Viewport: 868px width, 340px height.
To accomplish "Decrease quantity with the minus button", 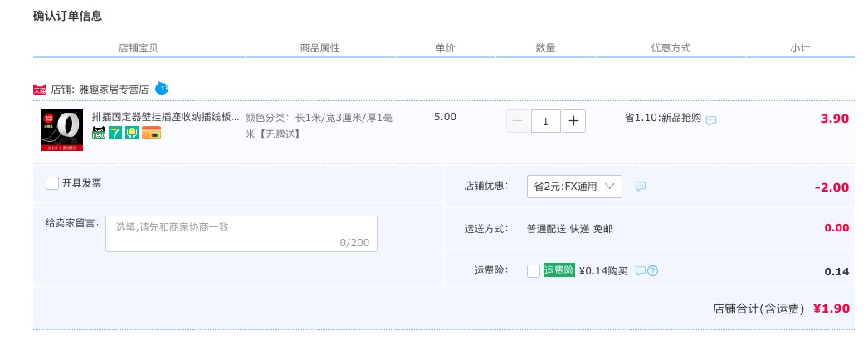I will click(518, 121).
